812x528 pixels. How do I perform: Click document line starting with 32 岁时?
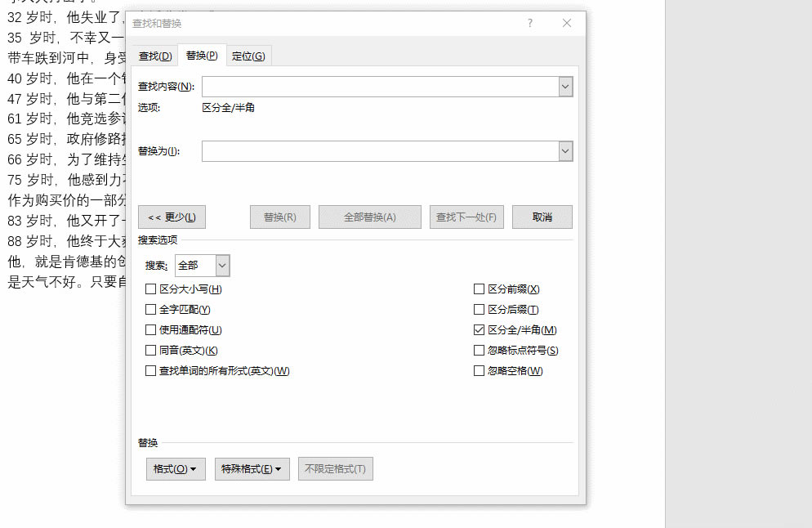pos(66,18)
